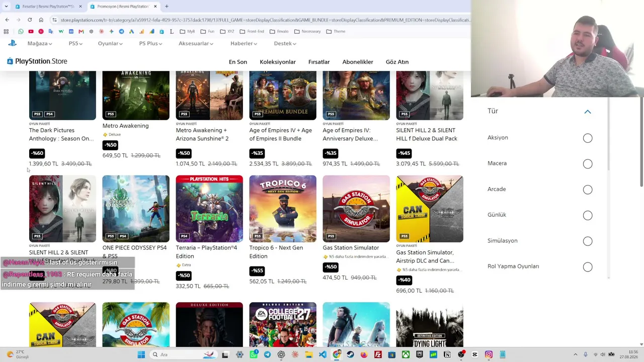The image size is (644, 362).
Task: Open the Gas Station Simulator title link
Action: point(351,248)
